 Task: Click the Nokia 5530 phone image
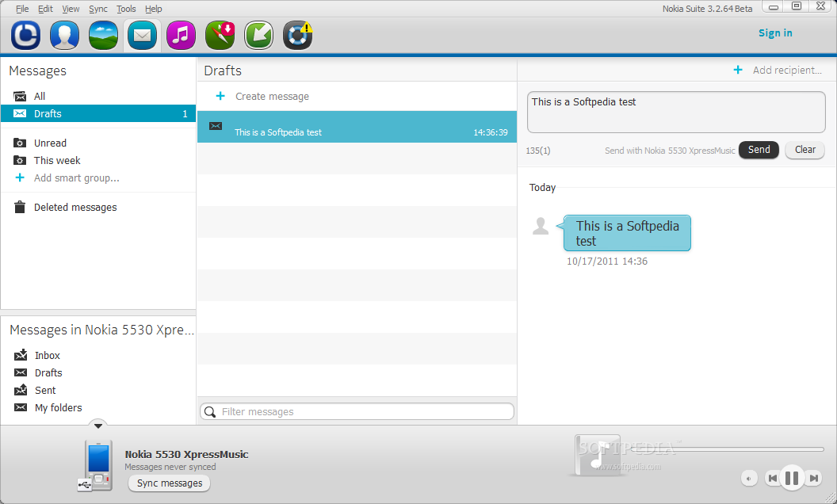99,465
